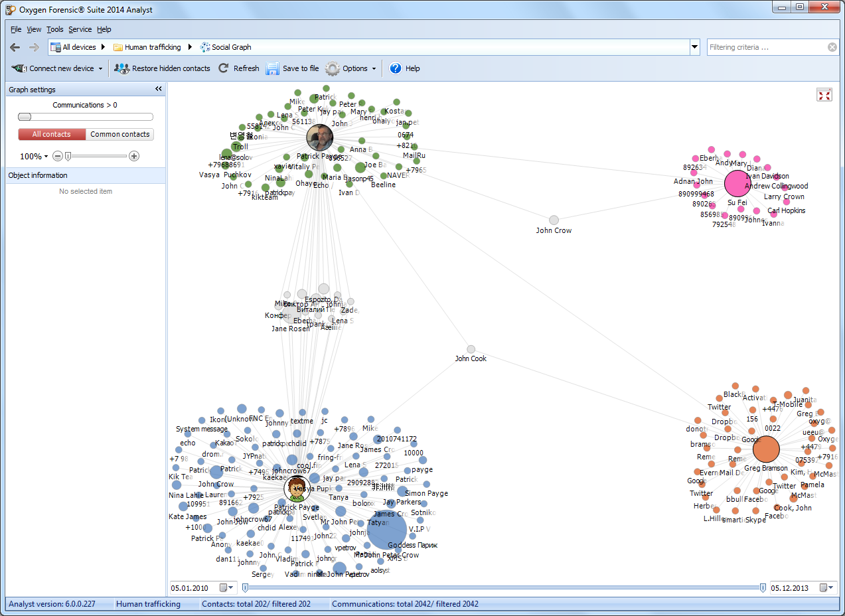Open the zoom percentage dropdown

click(46, 157)
